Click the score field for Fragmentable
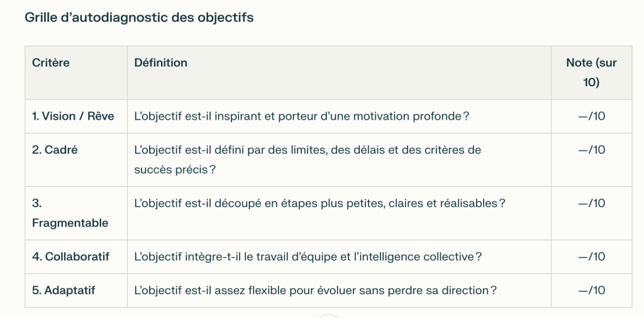 point(591,213)
